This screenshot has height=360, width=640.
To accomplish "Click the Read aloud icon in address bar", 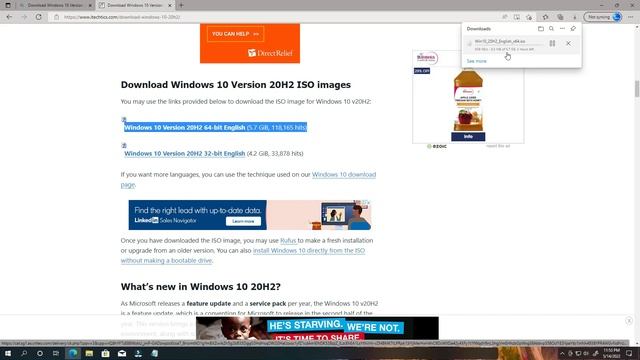I will click(505, 17).
